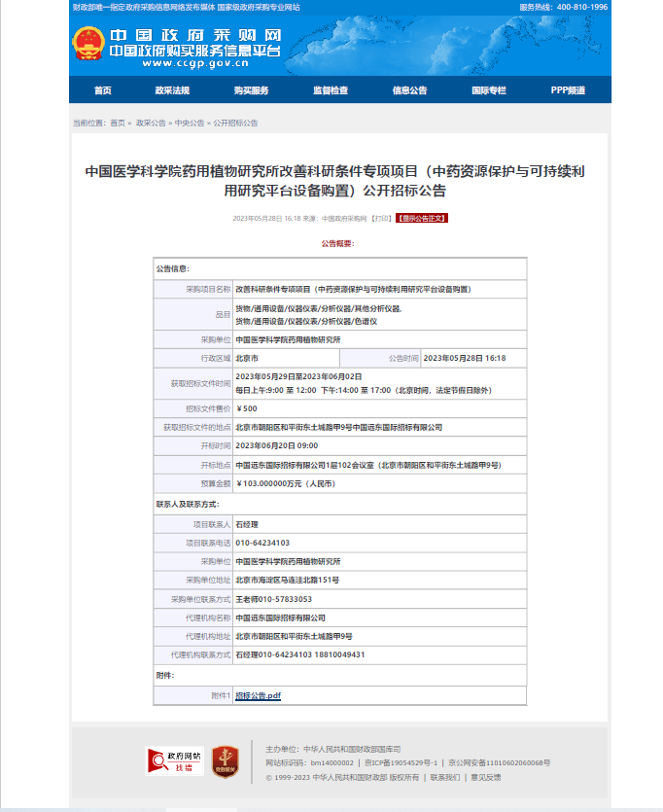Image resolution: width=663 pixels, height=812 pixels.
Task: Click the 政府网站找错 badge in footer
Action: pyautogui.click(x=175, y=760)
